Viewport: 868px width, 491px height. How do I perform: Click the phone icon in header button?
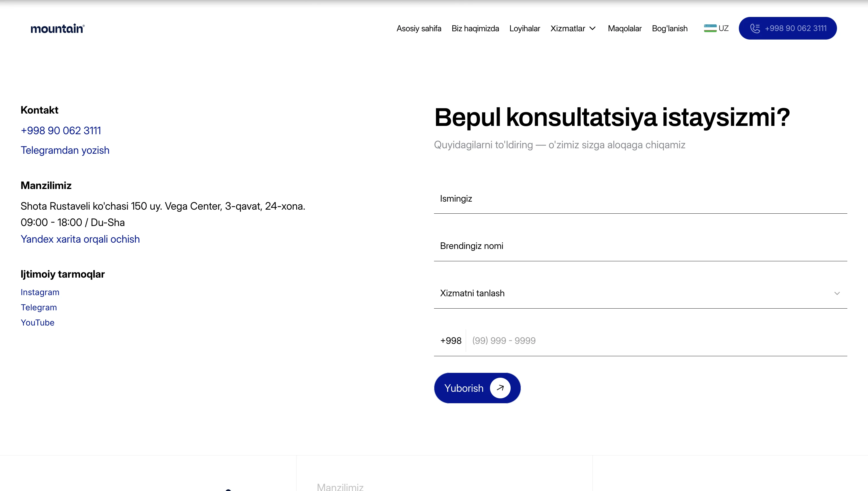pyautogui.click(x=755, y=28)
